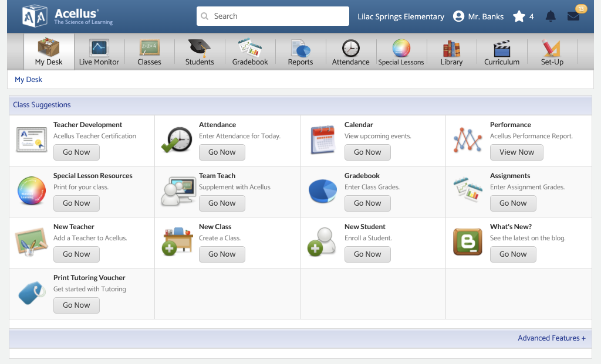Open the Curriculum clapperboard icon
601x364 pixels.
502,52
